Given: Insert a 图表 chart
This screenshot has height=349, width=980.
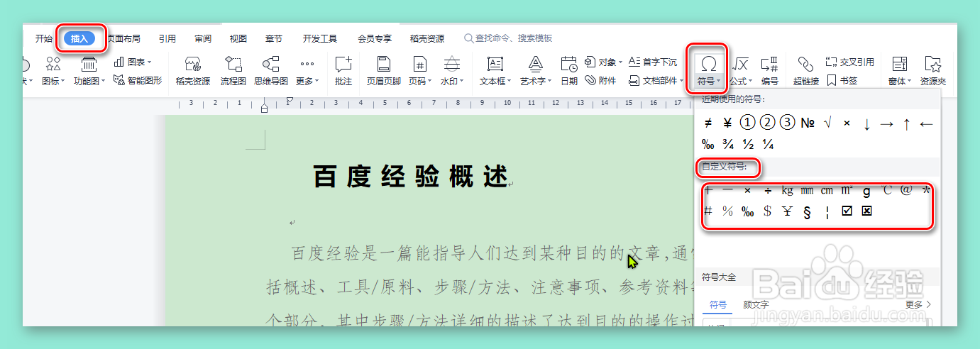Looking at the screenshot, I should [132, 62].
